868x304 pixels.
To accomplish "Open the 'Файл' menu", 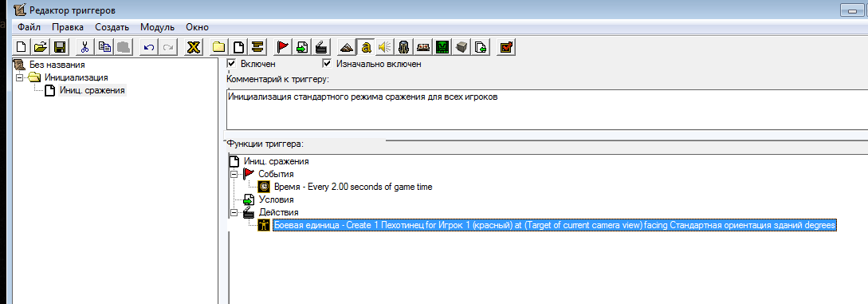I will 29,27.
